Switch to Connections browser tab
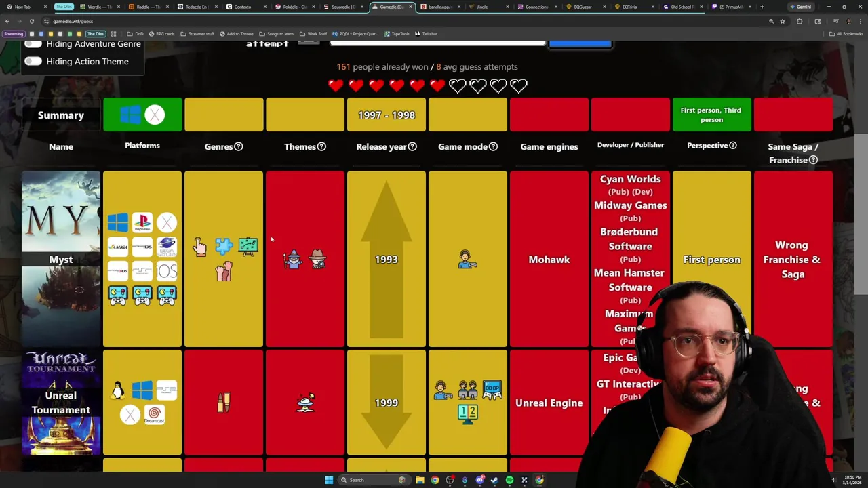Screen dimensions: 868x488 (537, 7)
